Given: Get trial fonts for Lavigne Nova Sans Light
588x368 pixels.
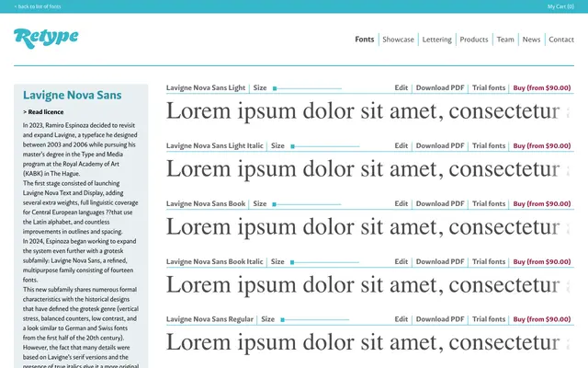Looking at the screenshot, I should [489, 88].
